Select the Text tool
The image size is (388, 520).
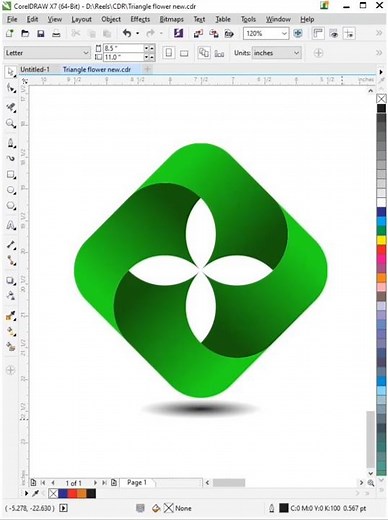[11, 225]
